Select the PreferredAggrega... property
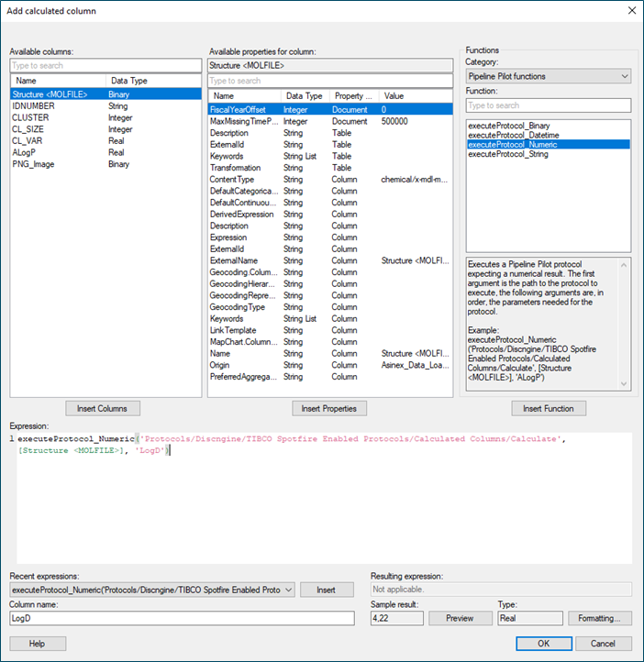 330,377
